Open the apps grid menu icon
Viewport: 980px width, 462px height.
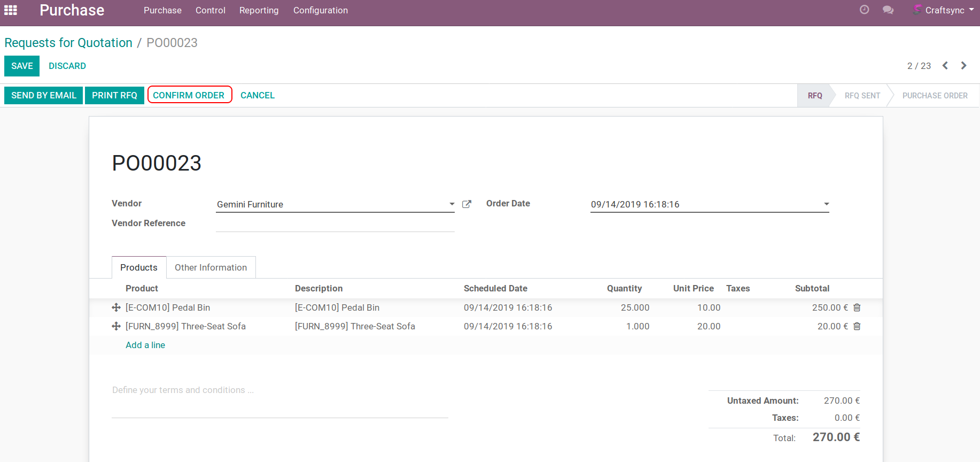pyautogui.click(x=11, y=10)
